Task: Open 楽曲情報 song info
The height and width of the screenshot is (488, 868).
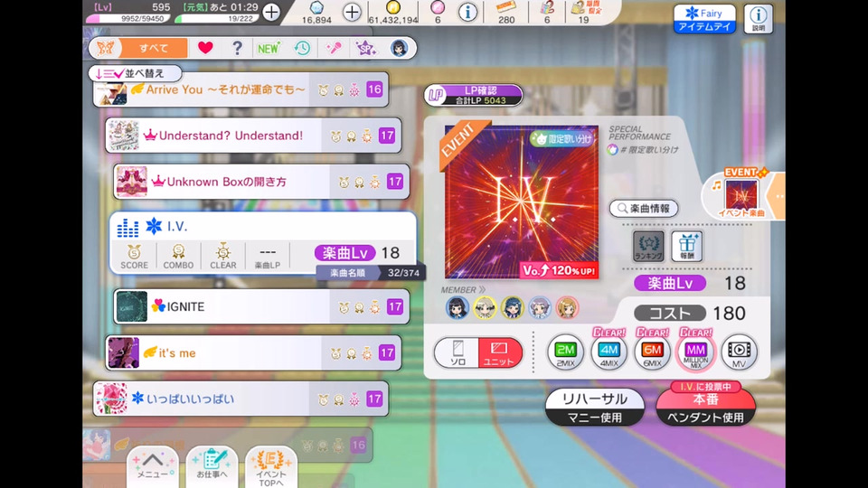Action: point(644,209)
